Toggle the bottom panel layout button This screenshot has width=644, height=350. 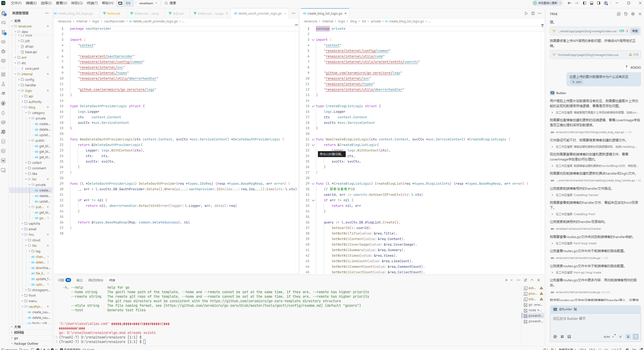[x=591, y=3]
